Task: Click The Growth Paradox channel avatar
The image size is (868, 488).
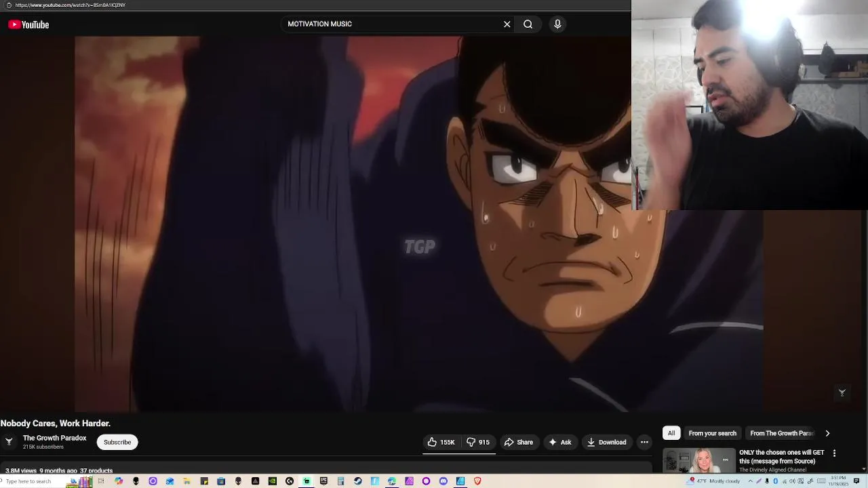Action: pos(9,441)
